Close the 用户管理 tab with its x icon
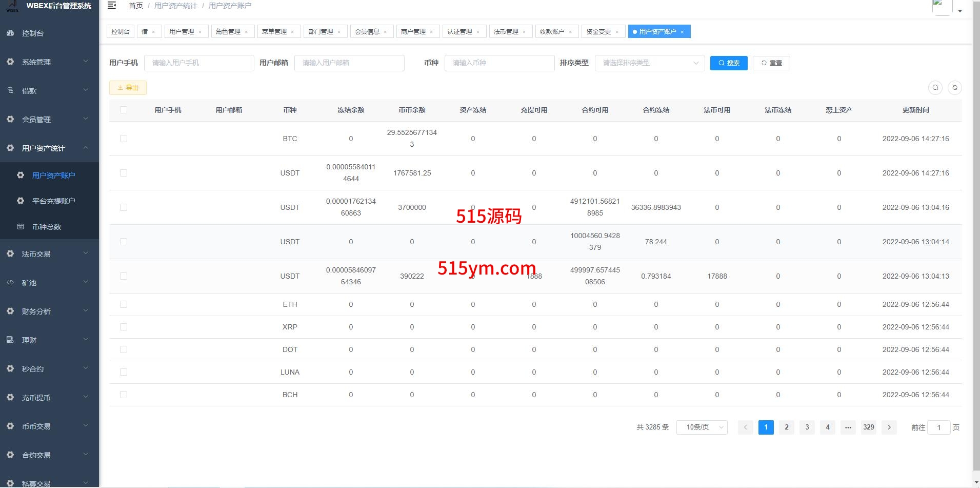Screen dimensions: 980x488 tap(200, 32)
